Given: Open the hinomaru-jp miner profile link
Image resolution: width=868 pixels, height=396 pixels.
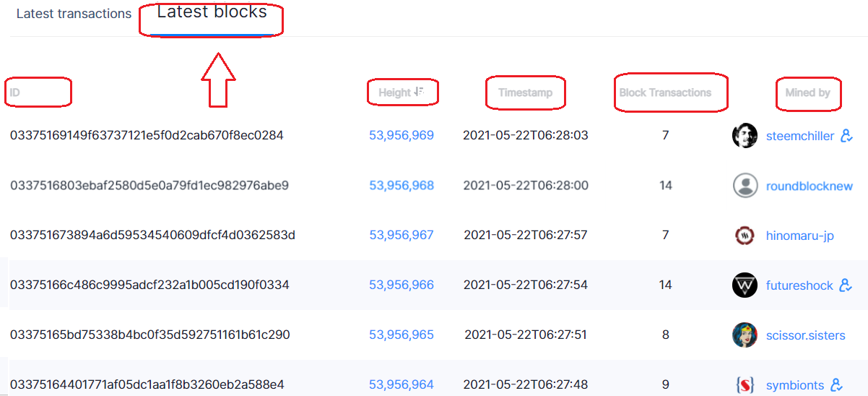Looking at the screenshot, I should (800, 236).
